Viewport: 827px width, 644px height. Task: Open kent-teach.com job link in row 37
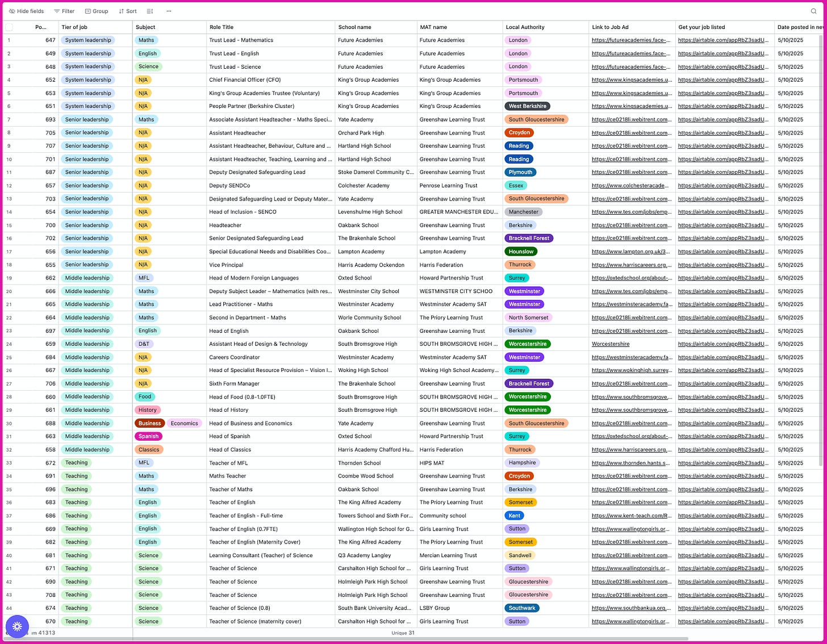point(631,516)
